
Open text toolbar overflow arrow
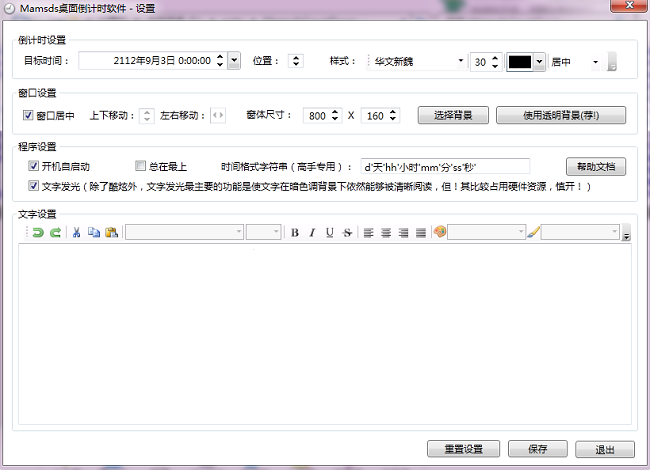pos(626,233)
